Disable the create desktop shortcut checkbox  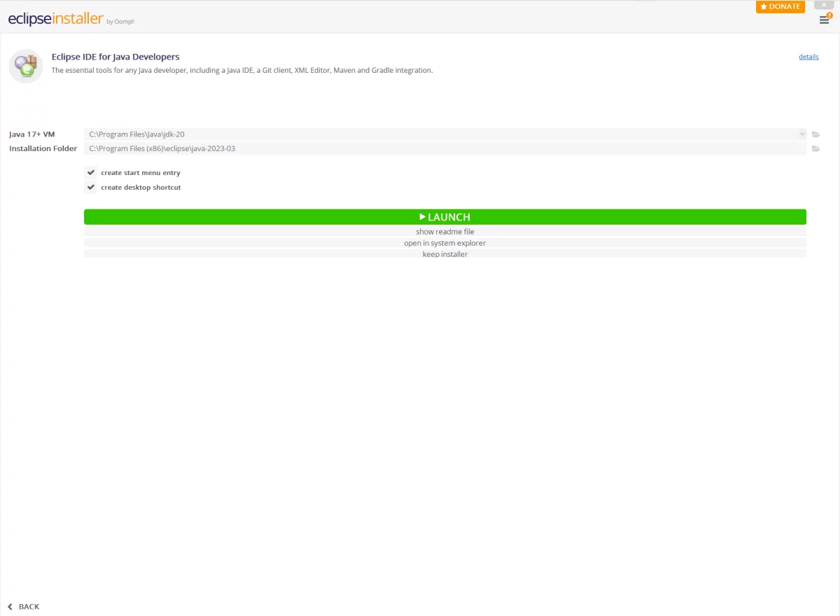click(x=91, y=187)
